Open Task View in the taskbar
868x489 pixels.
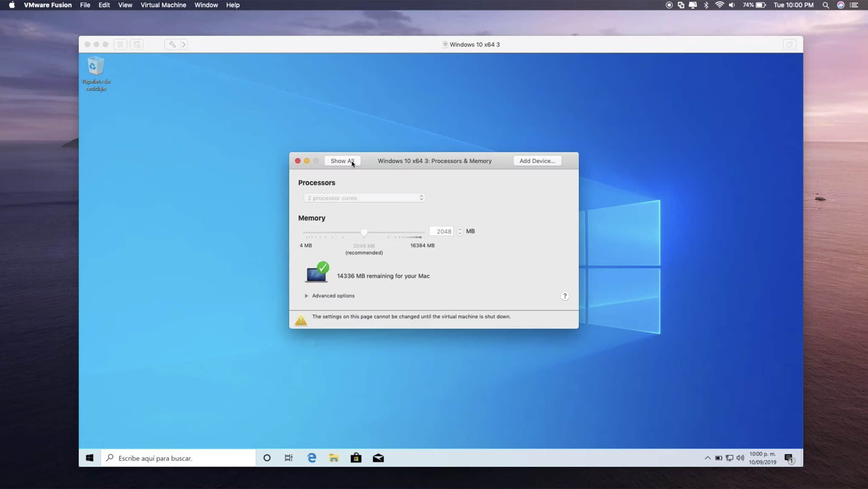point(288,458)
